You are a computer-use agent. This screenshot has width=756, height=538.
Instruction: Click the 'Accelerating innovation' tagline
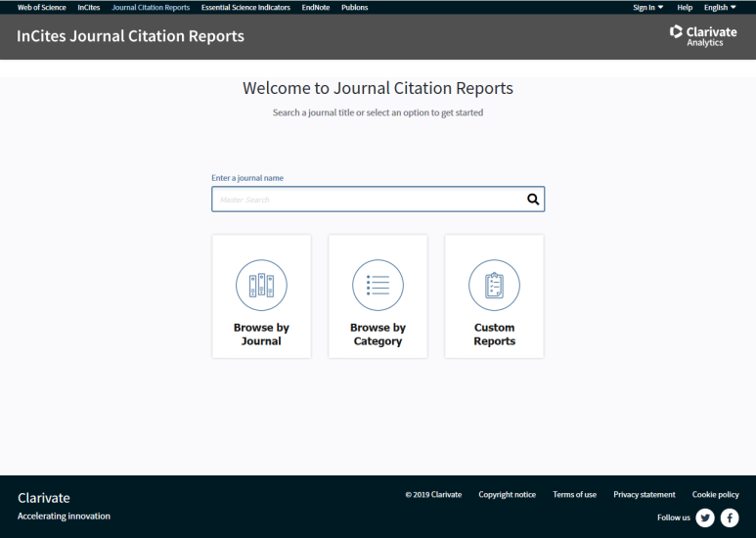(64, 516)
